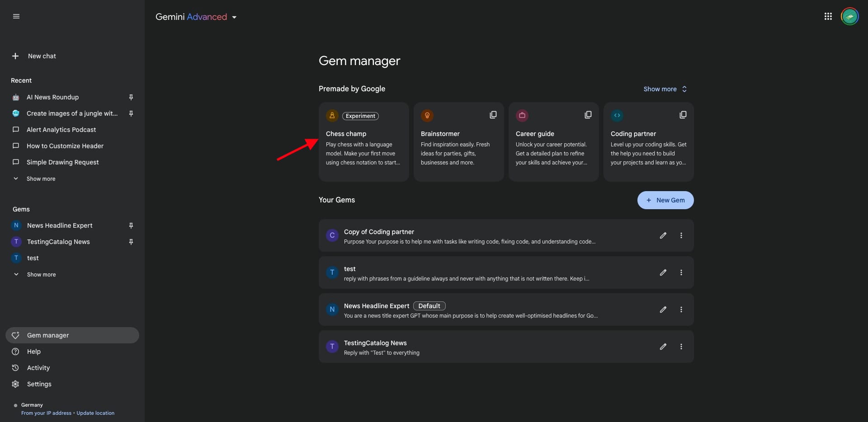This screenshot has height=422, width=868.
Task: Open the test row in Your Gems
Action: coord(506,272)
